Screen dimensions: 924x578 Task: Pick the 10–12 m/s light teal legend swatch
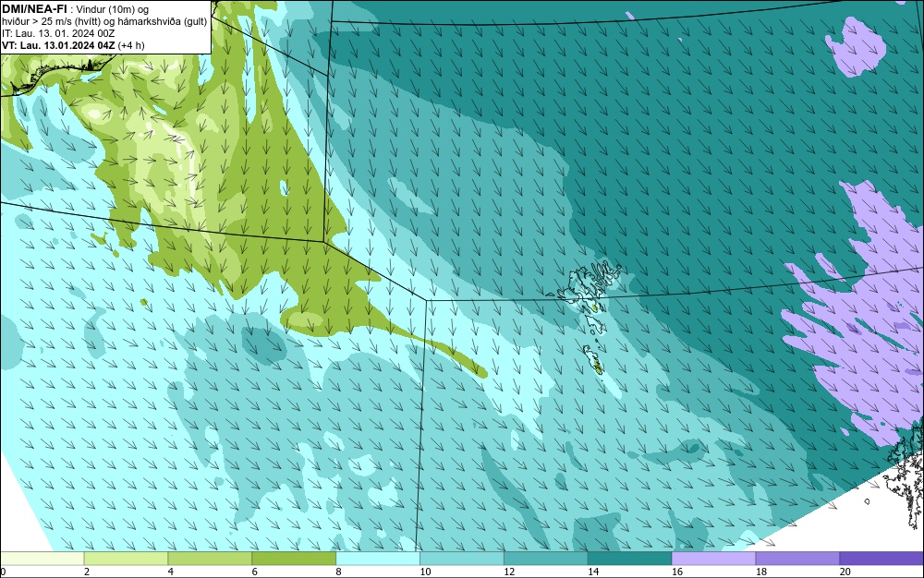coord(462,559)
